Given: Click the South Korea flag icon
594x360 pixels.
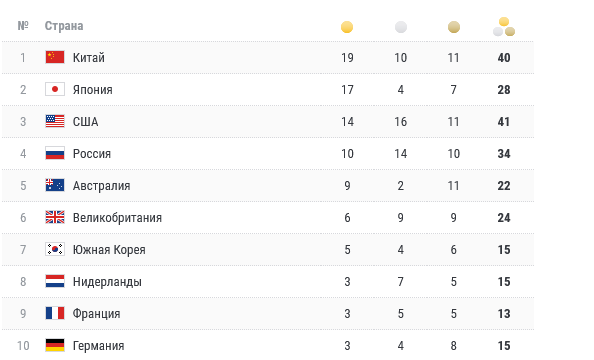Looking at the screenshot, I should tap(55, 249).
